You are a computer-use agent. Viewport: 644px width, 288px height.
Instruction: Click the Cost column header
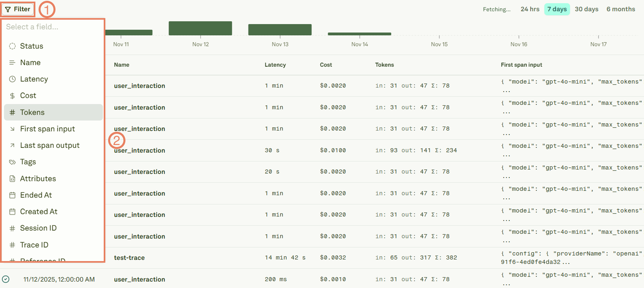click(x=326, y=65)
